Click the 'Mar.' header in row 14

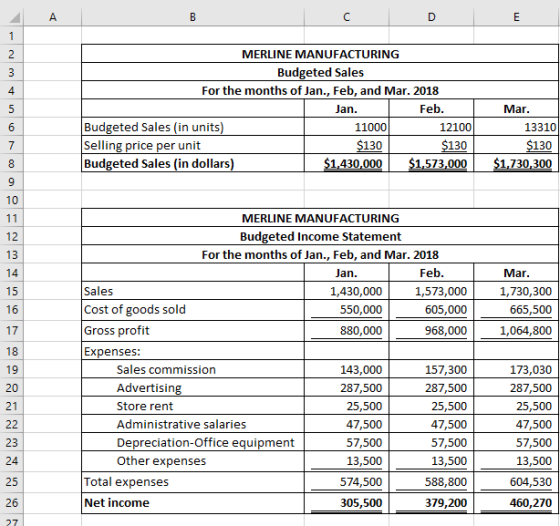pyautogui.click(x=516, y=272)
